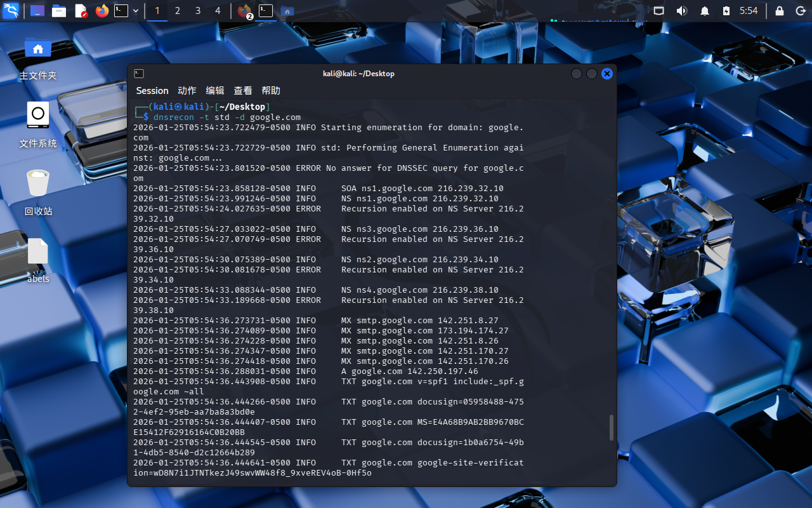Click the 'A google.com 142.250.197.46' record
Image resolution: width=812 pixels, height=508 pixels.
click(410, 371)
